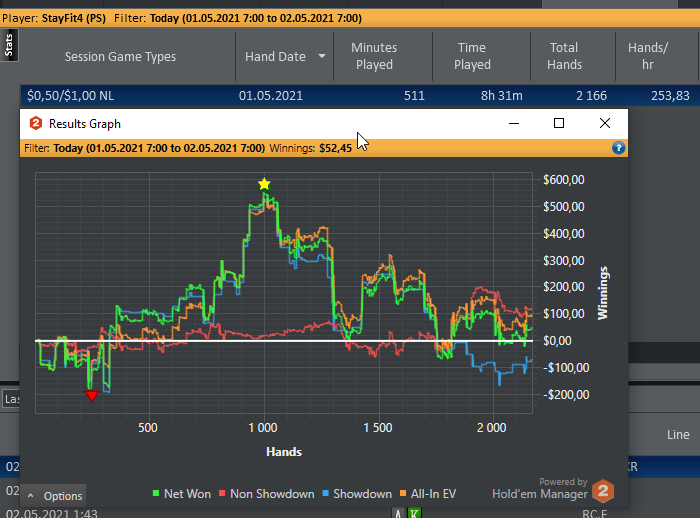Sort by Minutes Played column header
Screen dimensions: 700x518
374,56
